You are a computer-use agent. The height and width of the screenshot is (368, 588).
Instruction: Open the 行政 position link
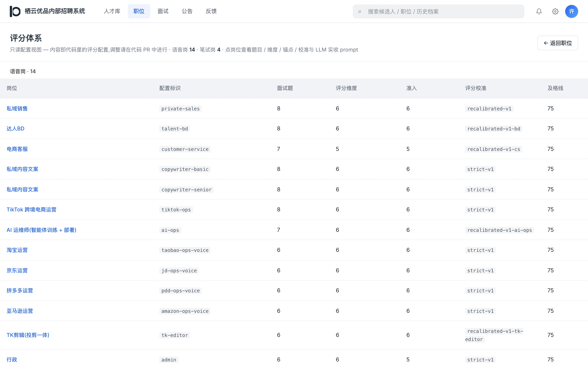[12, 359]
